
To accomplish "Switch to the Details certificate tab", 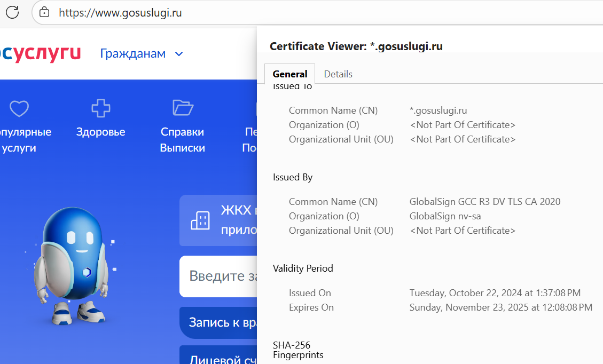I will 338,74.
